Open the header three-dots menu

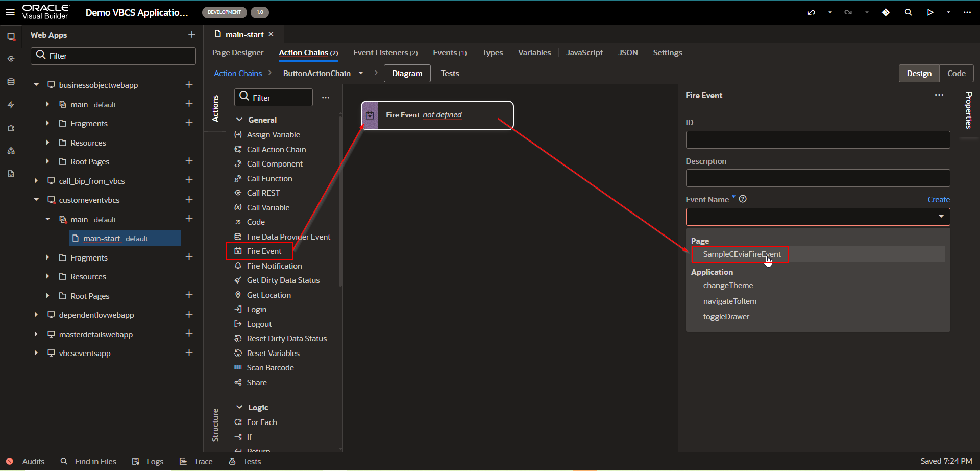click(967, 12)
